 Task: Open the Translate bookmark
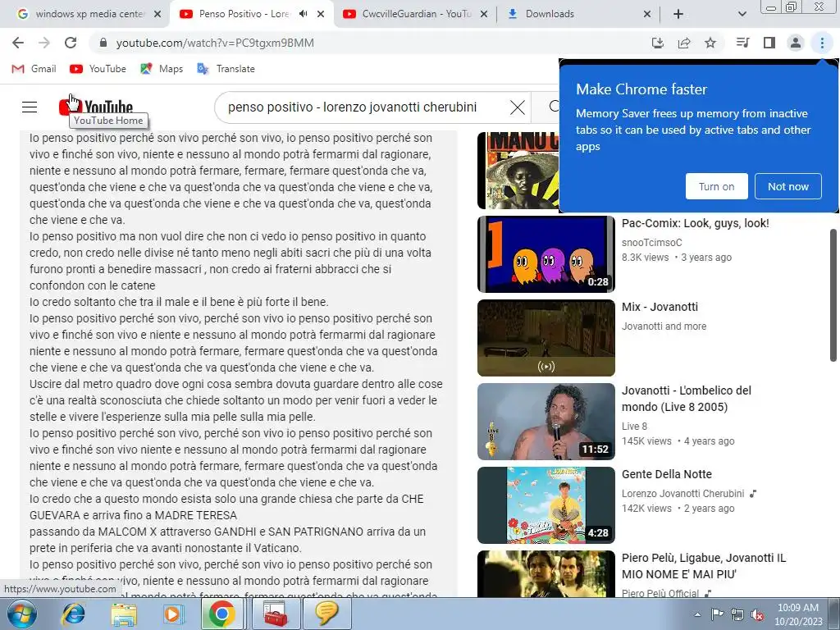coord(226,69)
